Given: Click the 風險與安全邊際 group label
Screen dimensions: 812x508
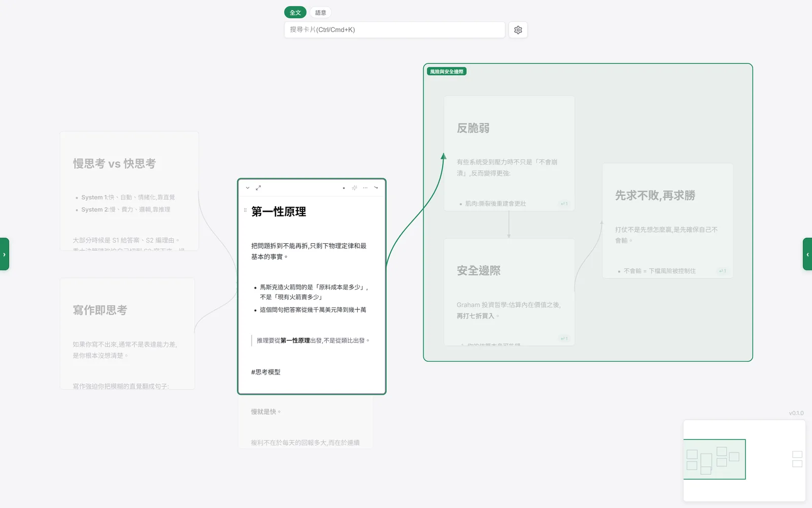Looking at the screenshot, I should click(447, 72).
